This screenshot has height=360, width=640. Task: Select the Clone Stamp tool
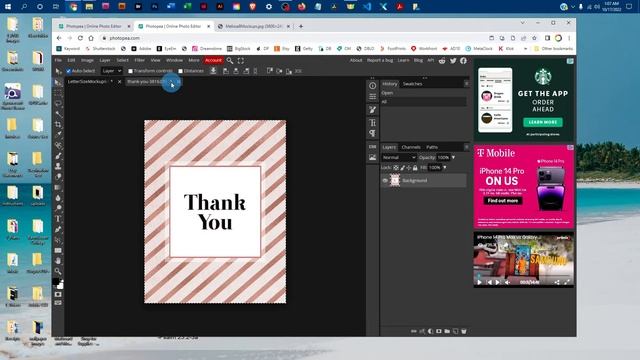pyautogui.click(x=58, y=166)
